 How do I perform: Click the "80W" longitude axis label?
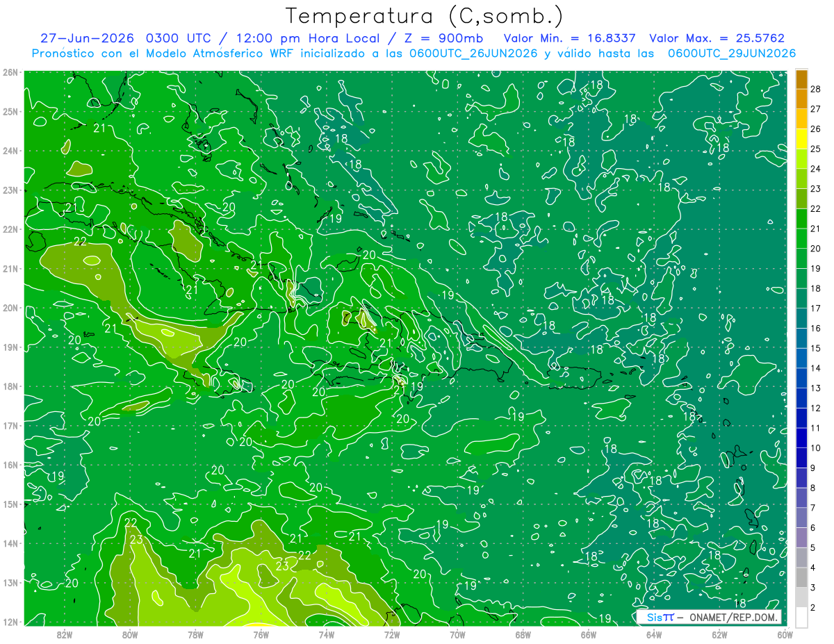pyautogui.click(x=130, y=634)
